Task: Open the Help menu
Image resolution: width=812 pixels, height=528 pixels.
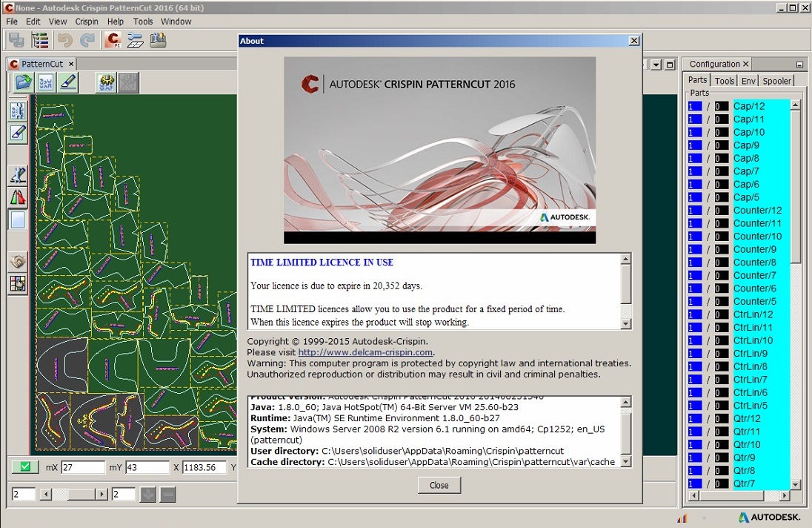Action: click(x=116, y=22)
